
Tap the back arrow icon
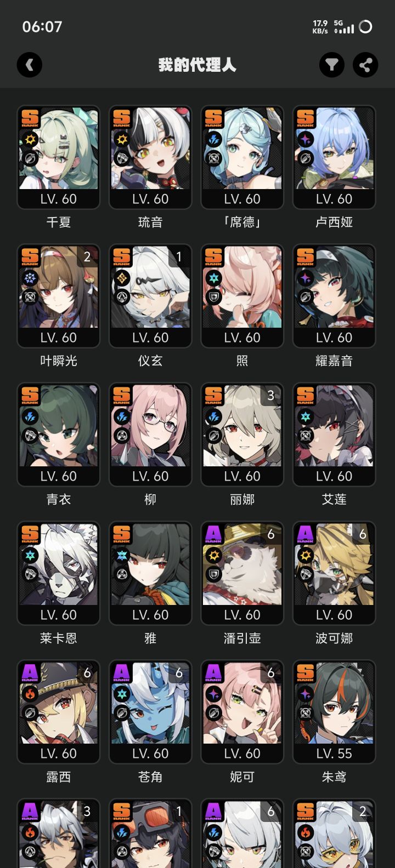click(30, 65)
